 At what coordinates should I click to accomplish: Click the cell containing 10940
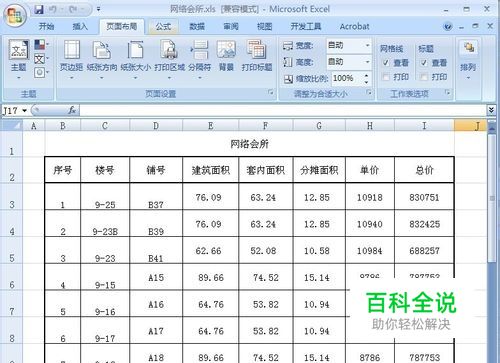370,224
